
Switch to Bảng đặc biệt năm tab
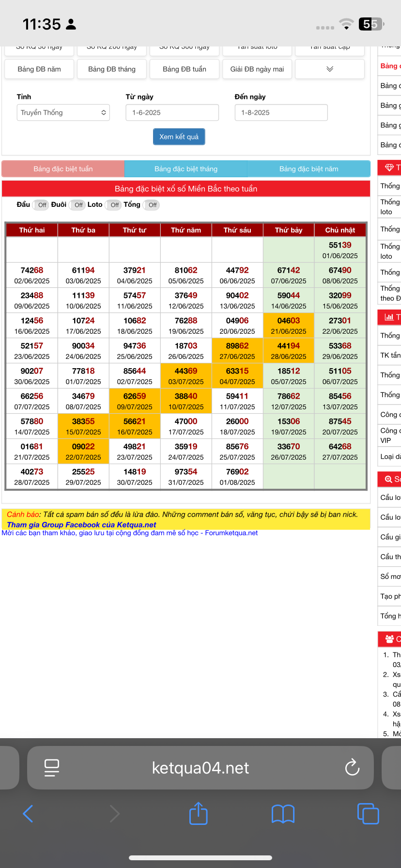pyautogui.click(x=308, y=169)
